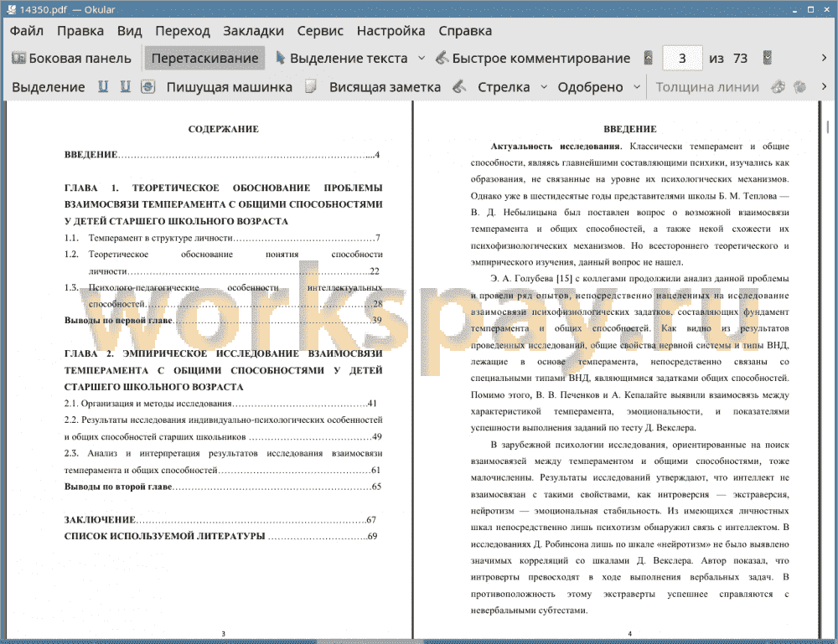Expand main toolbar overflow chevron
The image size is (838, 644).
tap(824, 58)
